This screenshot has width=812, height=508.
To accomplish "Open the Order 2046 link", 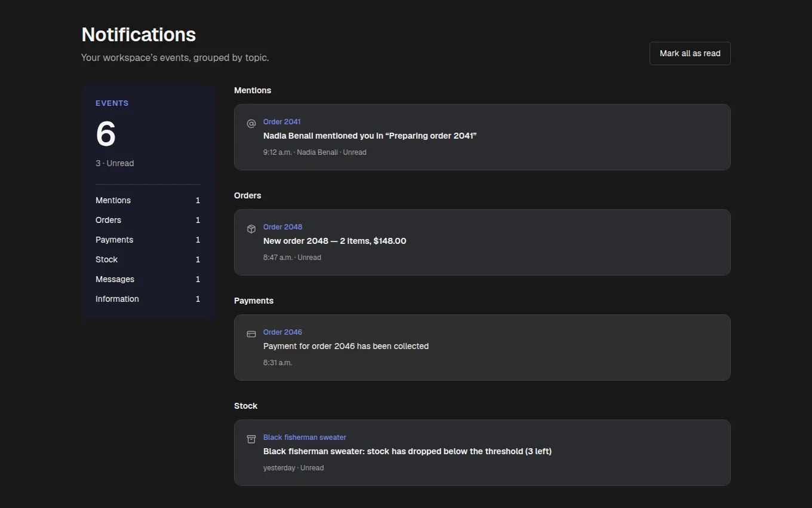I will (282, 332).
